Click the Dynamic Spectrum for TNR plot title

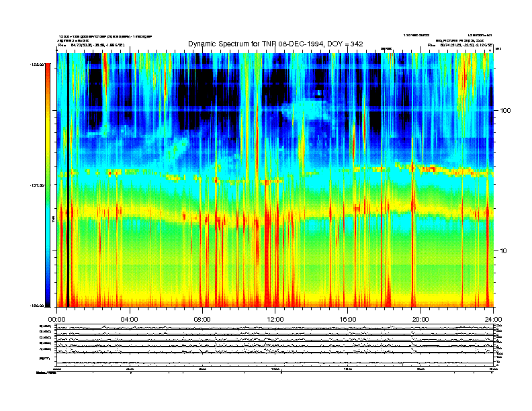click(275, 44)
